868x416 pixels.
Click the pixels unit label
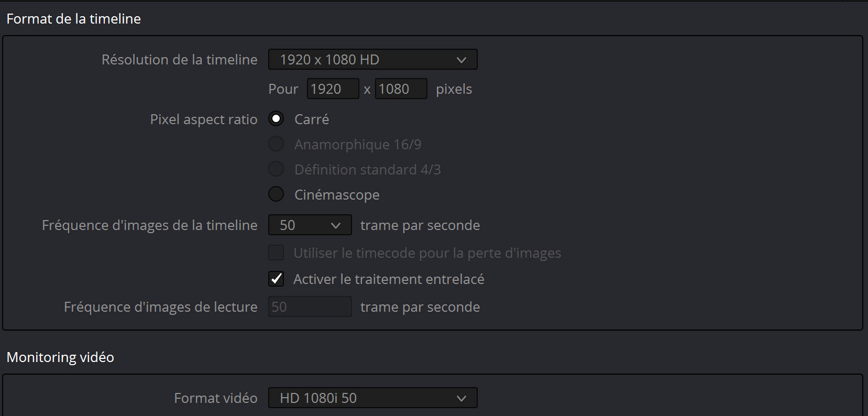pyautogui.click(x=454, y=89)
